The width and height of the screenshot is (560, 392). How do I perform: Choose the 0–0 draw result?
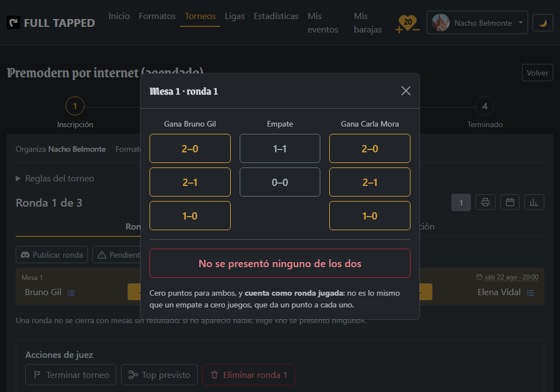point(280,182)
